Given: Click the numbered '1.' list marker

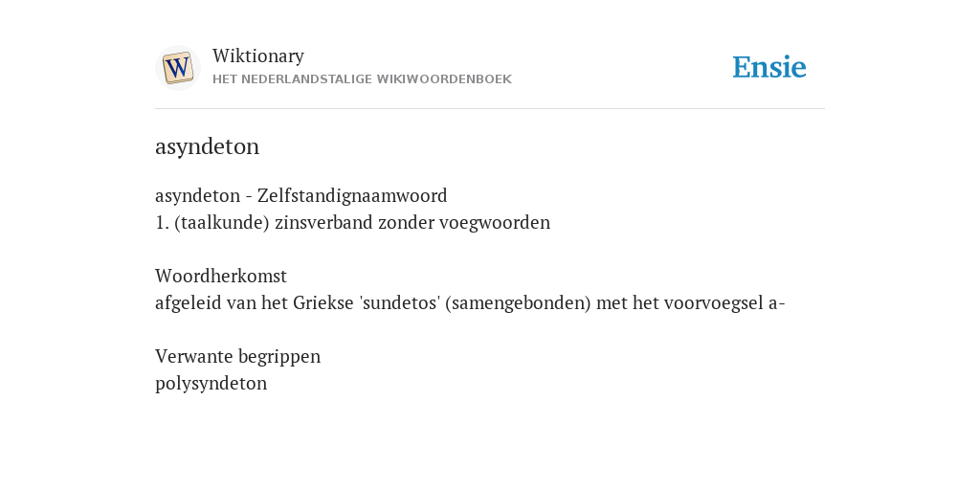Looking at the screenshot, I should click(162, 222).
